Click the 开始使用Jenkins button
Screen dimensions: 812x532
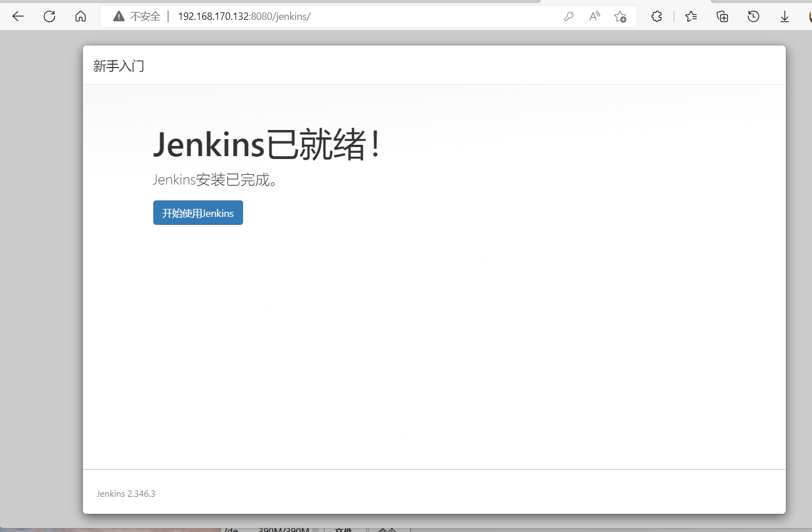tap(198, 213)
